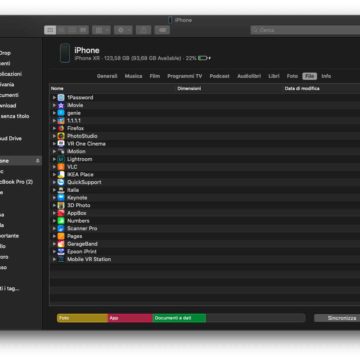This screenshot has width=360, height=360.
Task: Open the Podcast tab
Action: 219,76
